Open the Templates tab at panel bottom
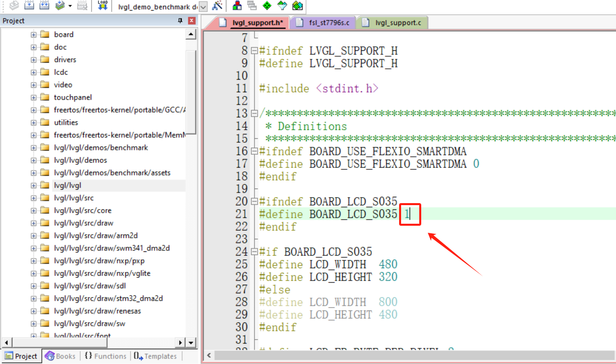 pos(156,356)
